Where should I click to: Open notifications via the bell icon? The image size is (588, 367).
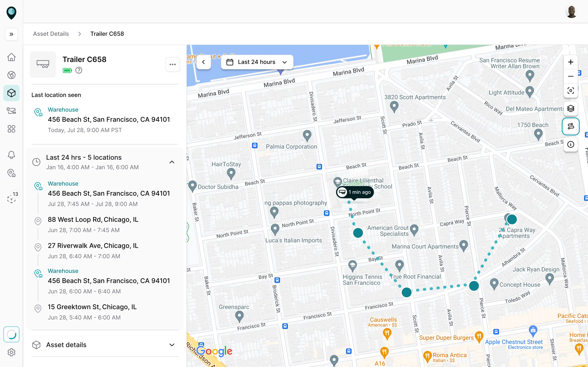coord(11,155)
